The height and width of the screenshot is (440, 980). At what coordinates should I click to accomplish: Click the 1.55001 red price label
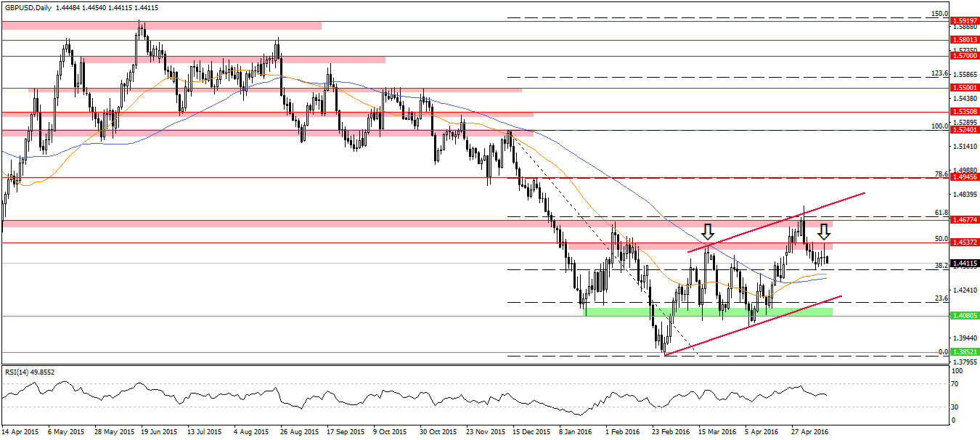click(964, 88)
